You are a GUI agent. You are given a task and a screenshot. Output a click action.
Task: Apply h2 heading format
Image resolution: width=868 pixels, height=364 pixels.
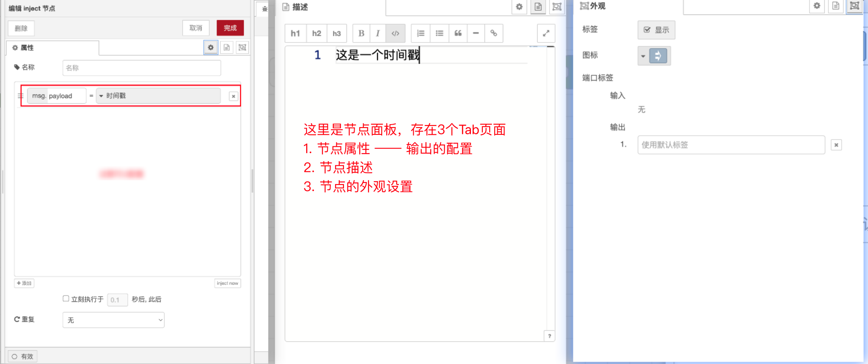(x=317, y=34)
